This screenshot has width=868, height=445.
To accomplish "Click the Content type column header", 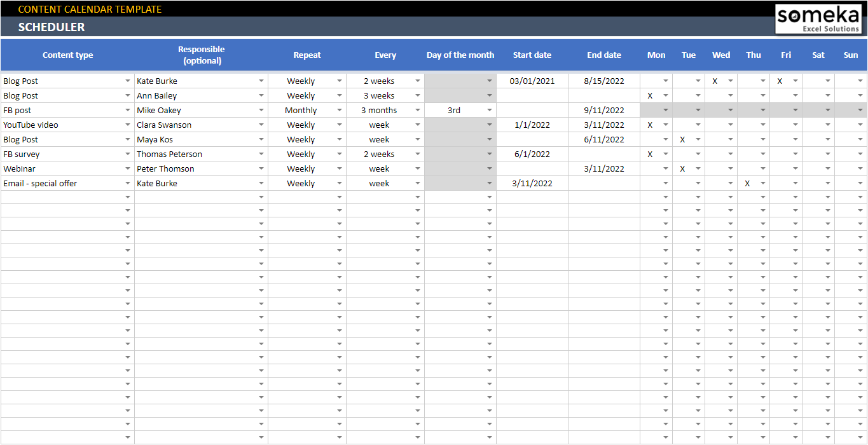I will click(x=67, y=55).
